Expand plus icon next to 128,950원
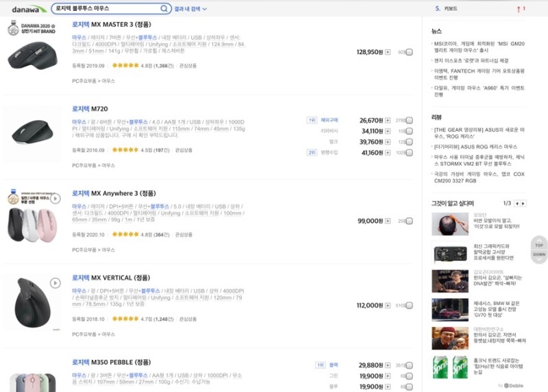Viewport: 548px width, 392px height. (388, 52)
